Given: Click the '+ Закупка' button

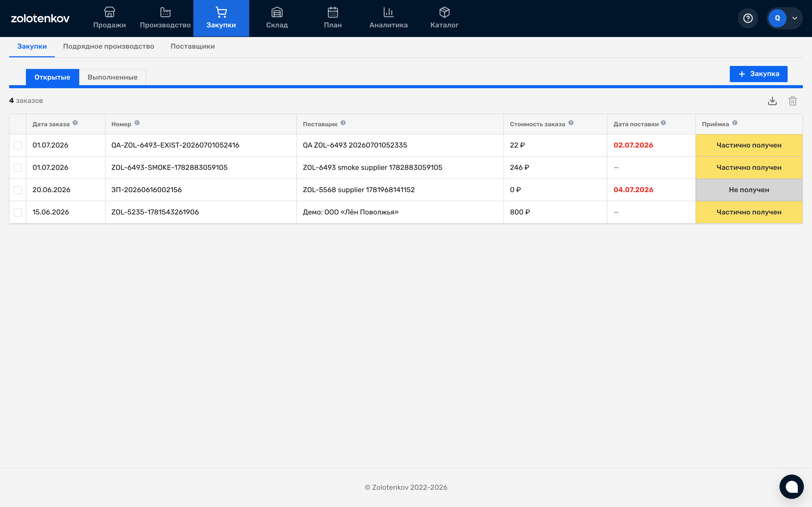Looking at the screenshot, I should [x=758, y=74].
